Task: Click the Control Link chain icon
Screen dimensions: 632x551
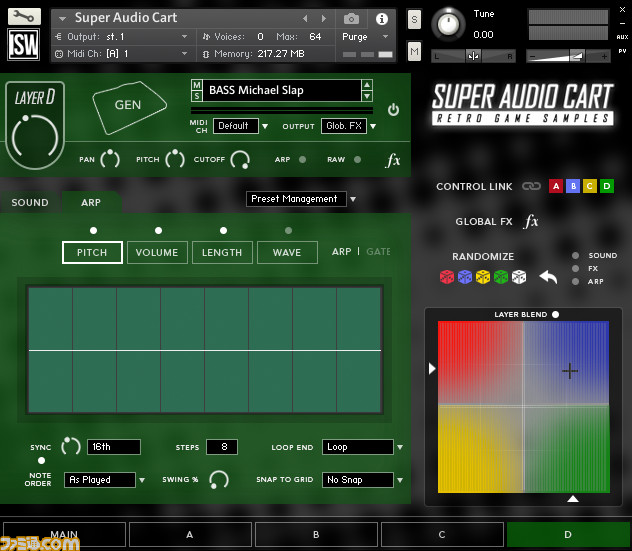Action: 531,186
